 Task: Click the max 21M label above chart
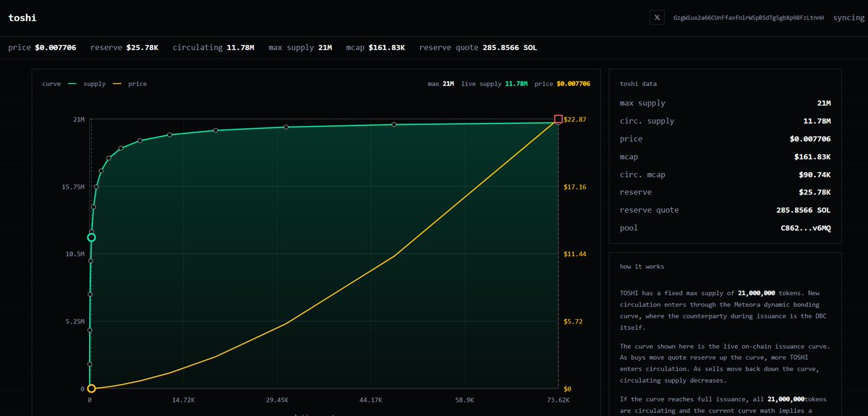point(441,84)
